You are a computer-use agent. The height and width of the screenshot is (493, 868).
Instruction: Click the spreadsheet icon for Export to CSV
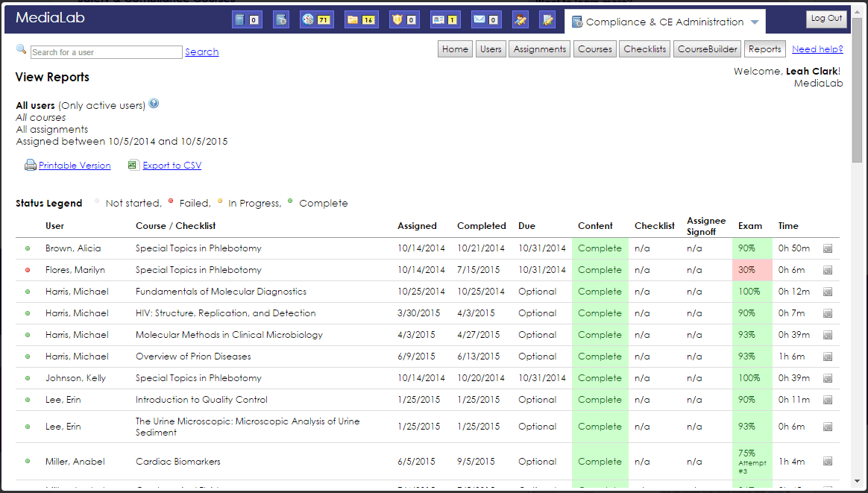[x=133, y=165]
